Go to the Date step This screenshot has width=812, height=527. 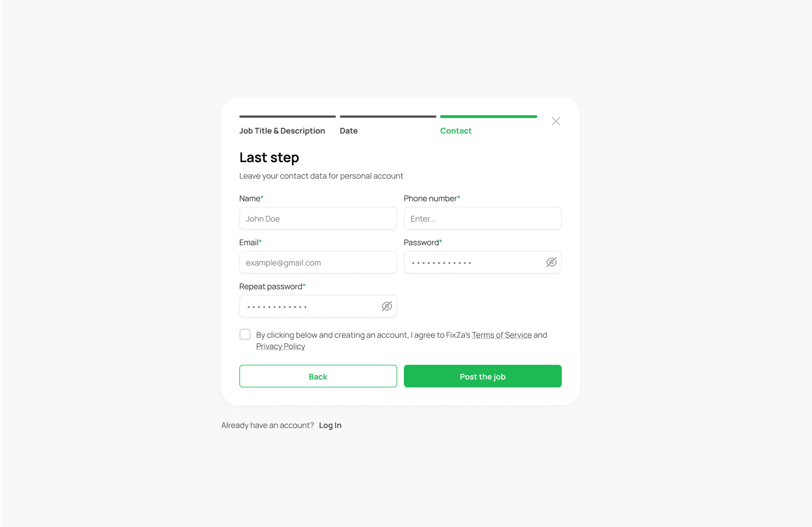pos(348,130)
